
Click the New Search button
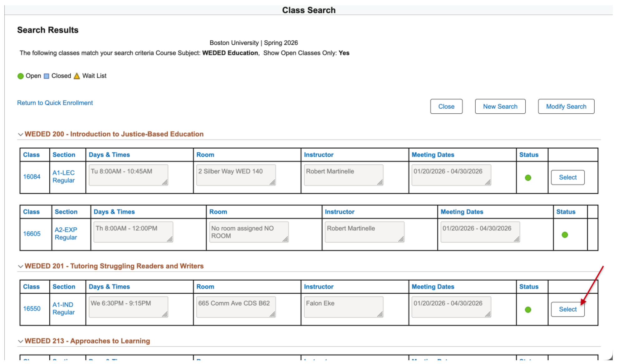(x=500, y=106)
